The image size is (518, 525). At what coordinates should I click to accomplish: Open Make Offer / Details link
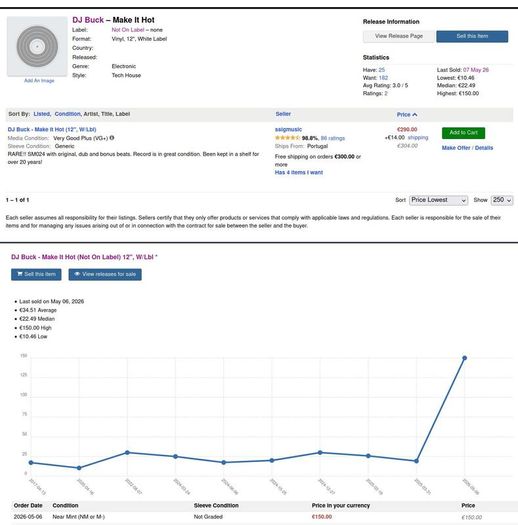click(467, 148)
